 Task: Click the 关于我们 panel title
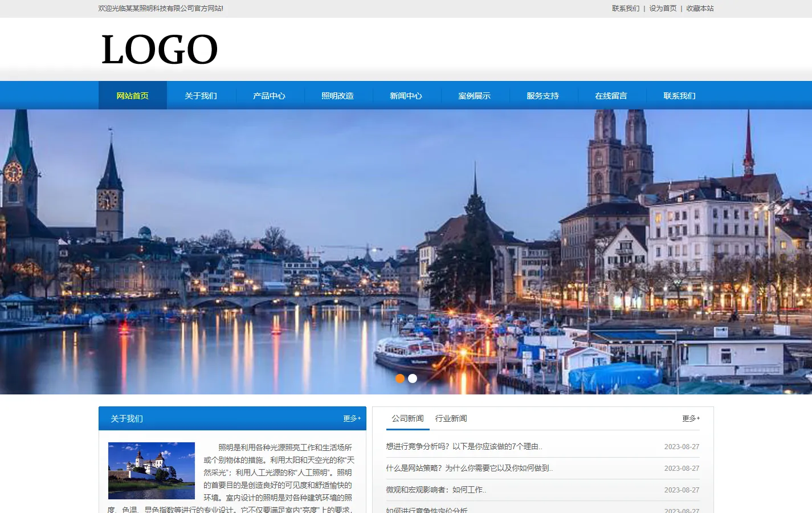[x=127, y=418]
